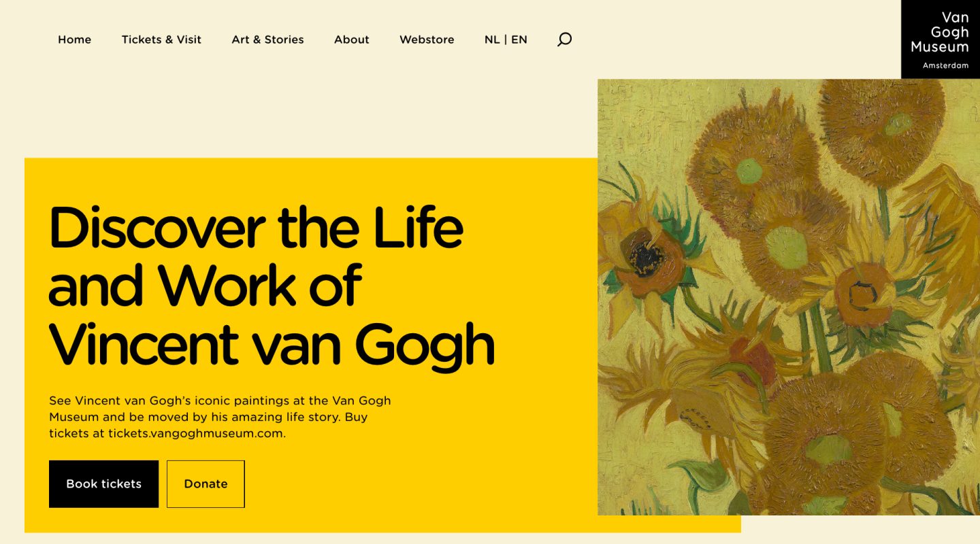Screen dimensions: 980x544
Task: Click the 'and Work of' headline line
Action: tap(205, 284)
